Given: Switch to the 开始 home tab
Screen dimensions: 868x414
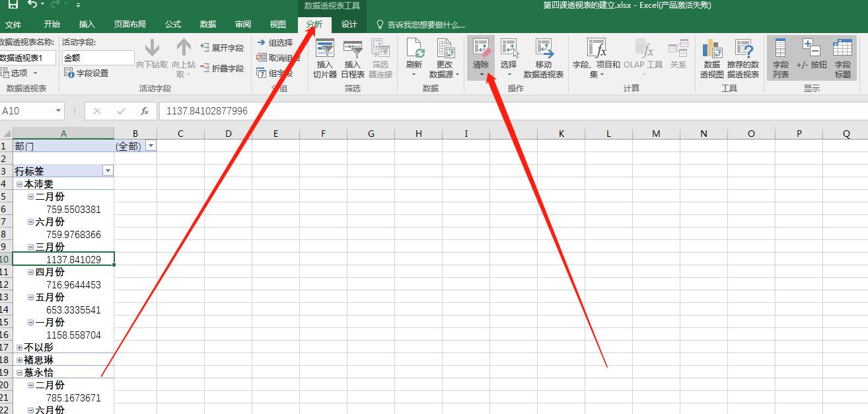Looking at the screenshot, I should point(52,24).
